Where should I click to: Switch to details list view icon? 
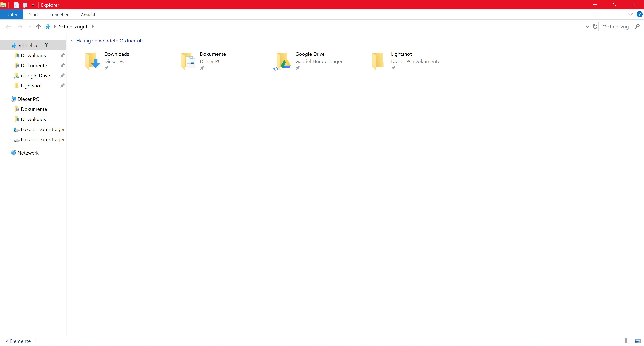tap(628, 341)
